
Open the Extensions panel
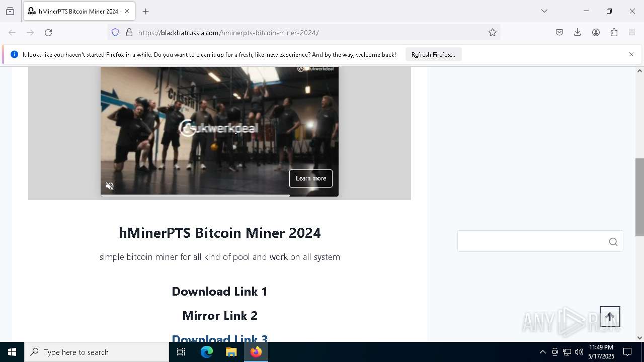click(x=614, y=32)
